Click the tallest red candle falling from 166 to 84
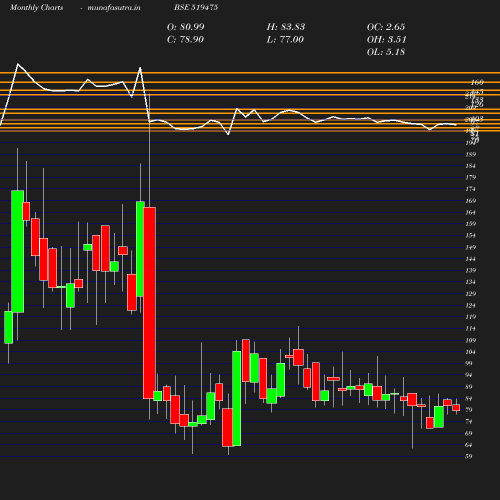 [x=149, y=303]
